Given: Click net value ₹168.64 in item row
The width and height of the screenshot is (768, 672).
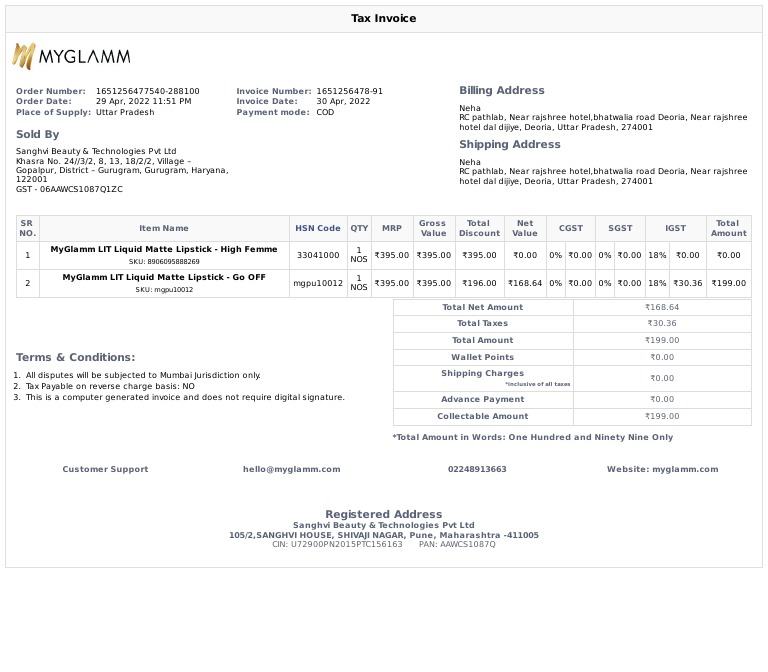Looking at the screenshot, I should 525,283.
